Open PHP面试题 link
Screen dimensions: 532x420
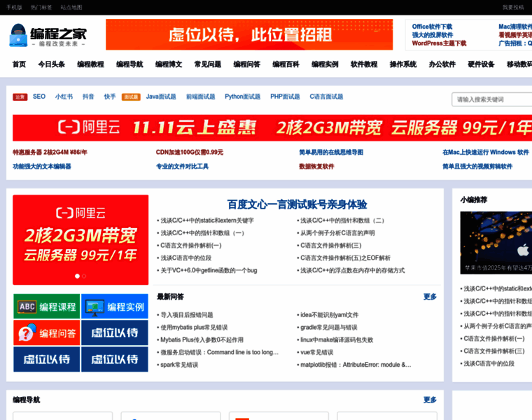(x=285, y=97)
